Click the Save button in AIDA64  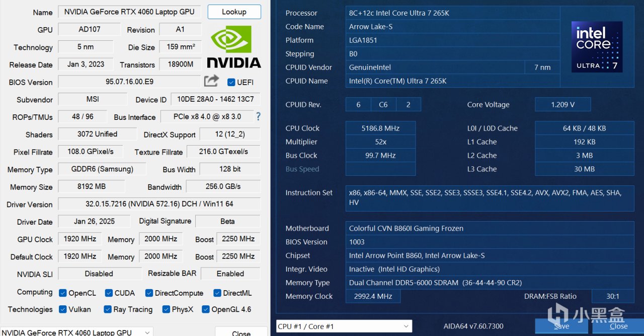[561, 326]
